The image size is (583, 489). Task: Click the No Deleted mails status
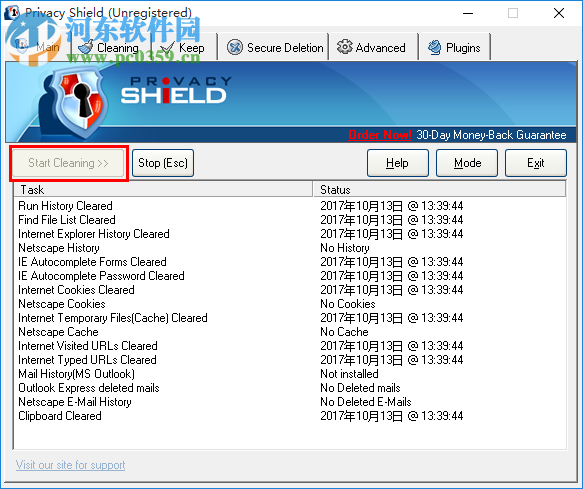(360, 388)
